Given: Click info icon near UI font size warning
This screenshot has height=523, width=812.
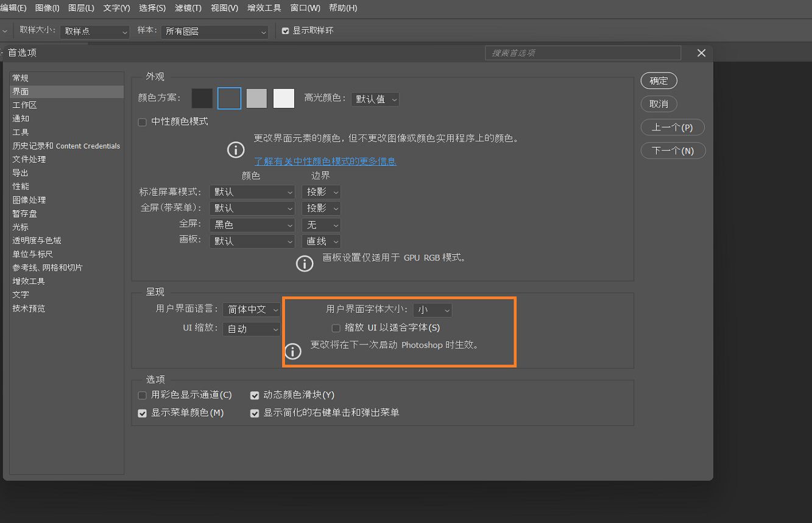Looking at the screenshot, I should pos(293,352).
